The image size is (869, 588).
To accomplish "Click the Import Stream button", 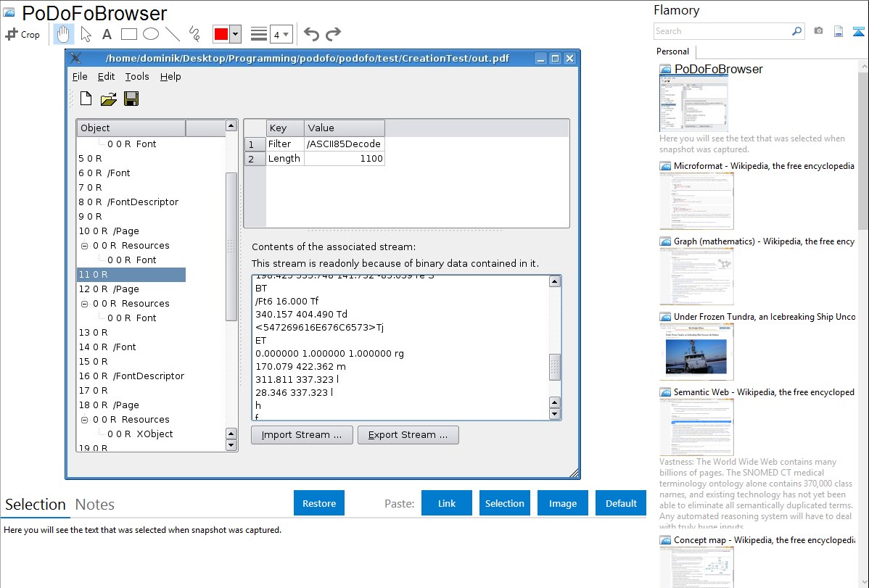I will click(x=302, y=435).
